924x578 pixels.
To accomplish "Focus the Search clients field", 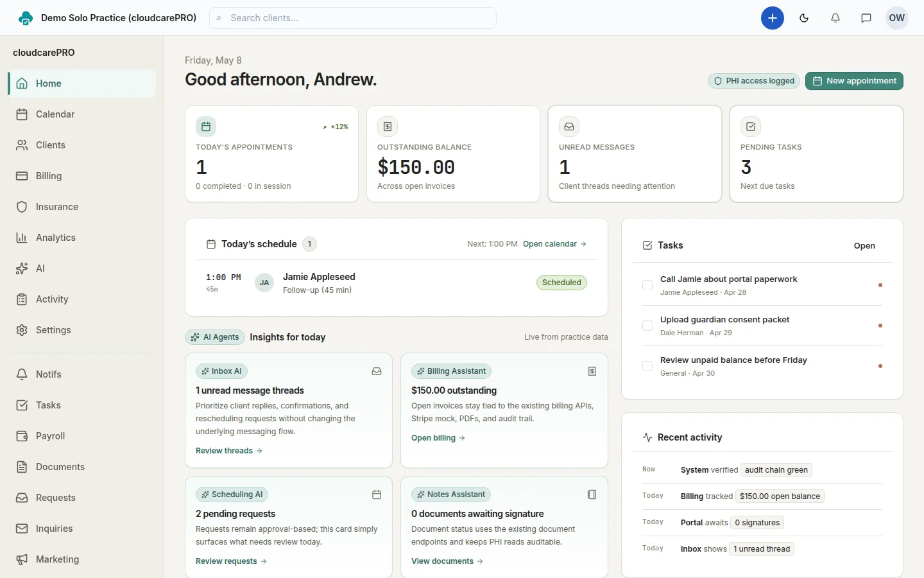I will pyautogui.click(x=353, y=18).
